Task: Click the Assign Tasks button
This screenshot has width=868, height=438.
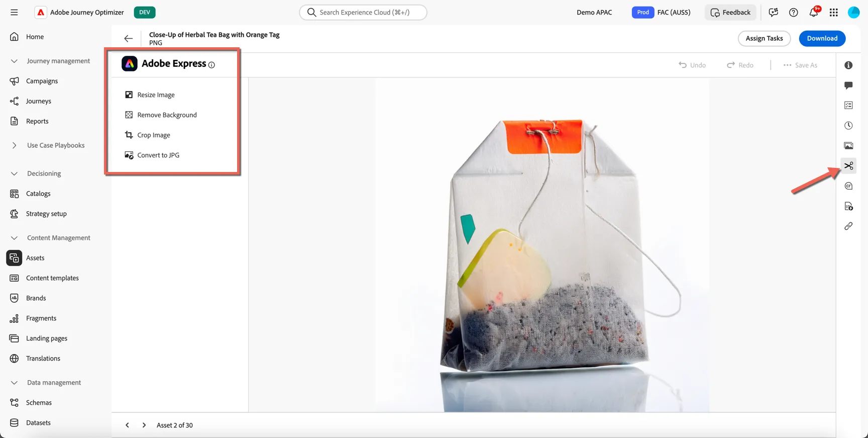Action: tap(764, 38)
